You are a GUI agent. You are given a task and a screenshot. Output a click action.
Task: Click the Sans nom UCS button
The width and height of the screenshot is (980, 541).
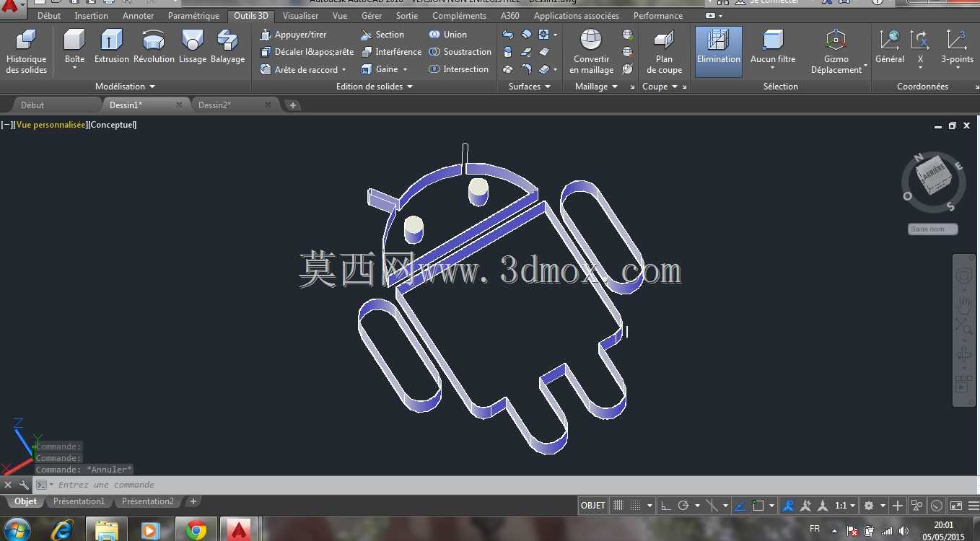[x=932, y=229]
